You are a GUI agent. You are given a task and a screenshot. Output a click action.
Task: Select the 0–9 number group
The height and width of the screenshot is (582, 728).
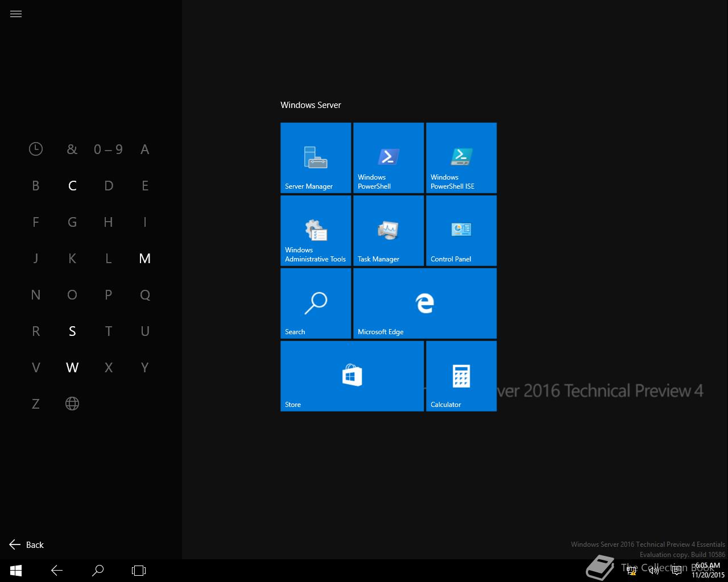point(109,149)
